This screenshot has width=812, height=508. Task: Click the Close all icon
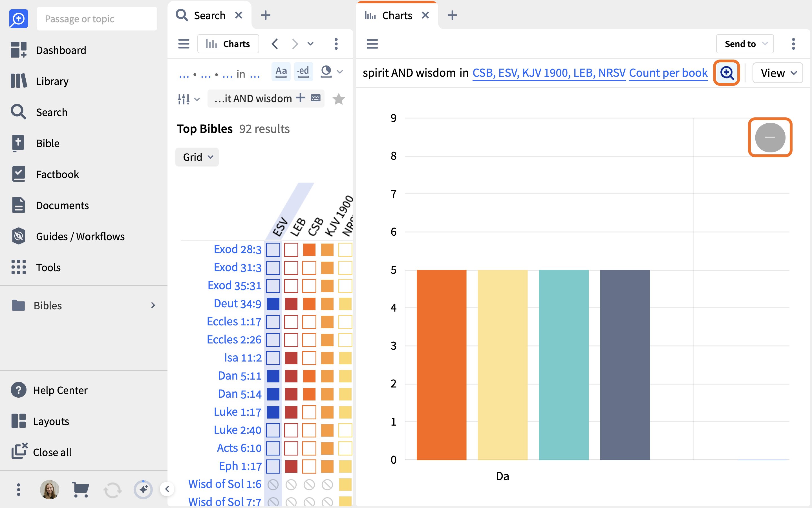tap(19, 451)
